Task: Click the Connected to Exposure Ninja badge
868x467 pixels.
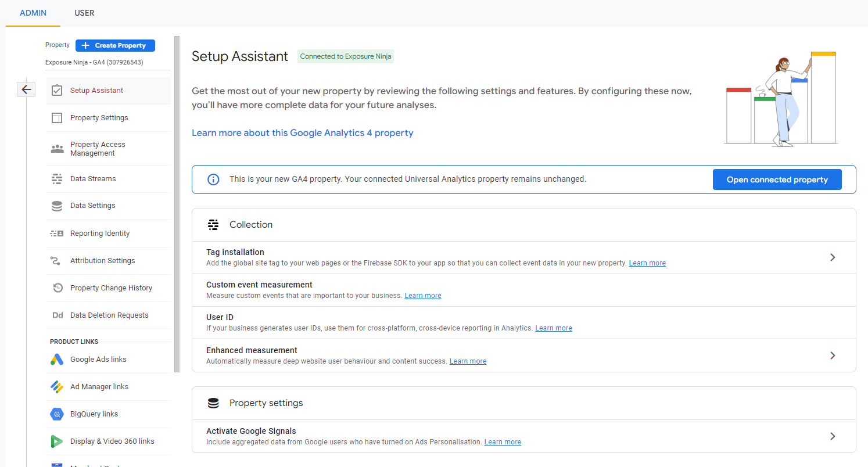Action: (346, 56)
